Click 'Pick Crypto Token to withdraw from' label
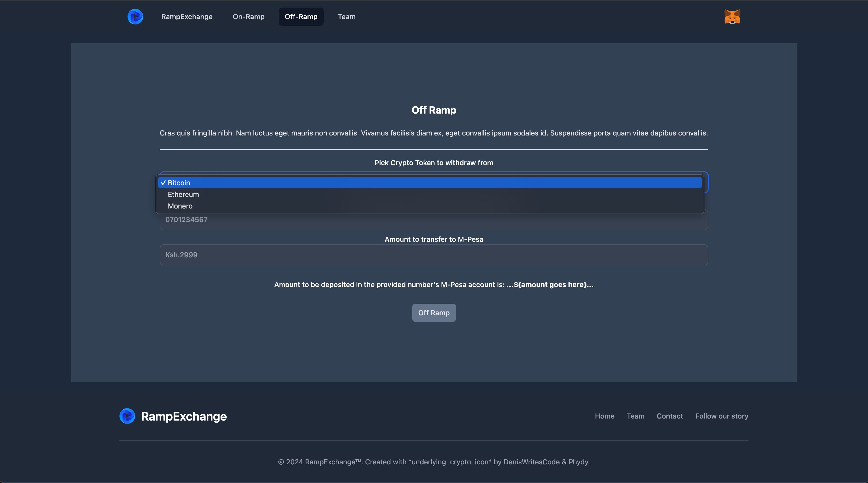This screenshot has width=868, height=483. tap(434, 163)
